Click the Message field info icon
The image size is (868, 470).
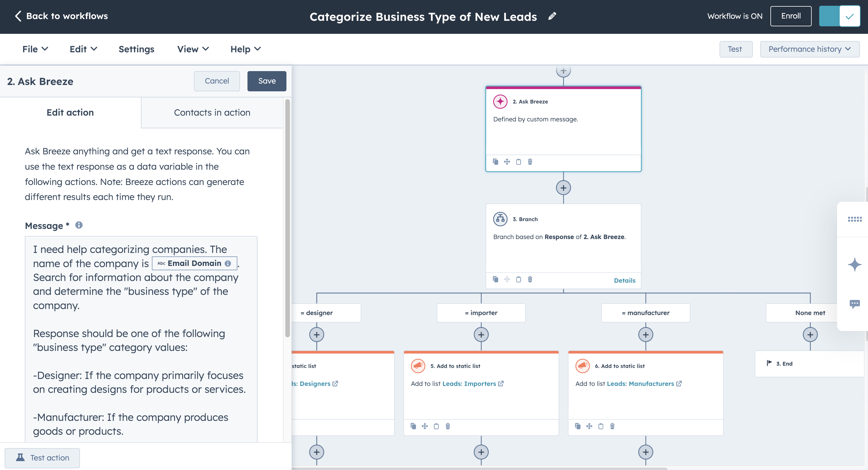(79, 225)
